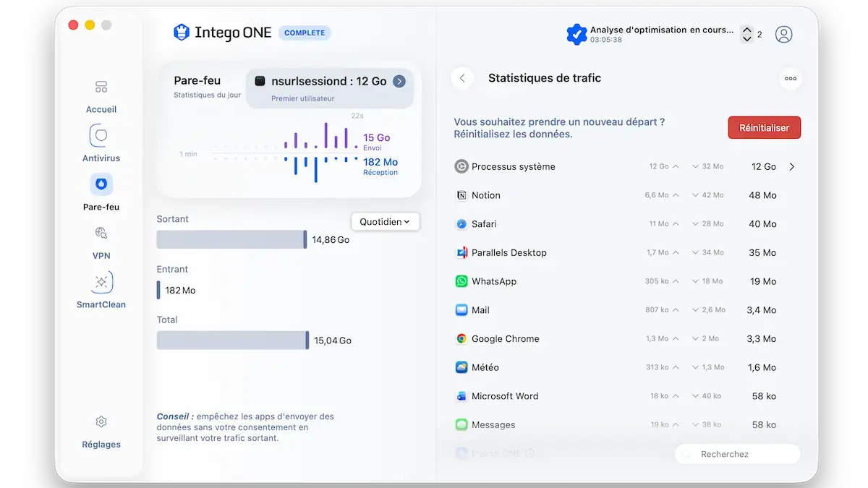This screenshot has width=868, height=488.
Task: Toggle the notifications stepper arrows near 2
Action: tap(746, 34)
